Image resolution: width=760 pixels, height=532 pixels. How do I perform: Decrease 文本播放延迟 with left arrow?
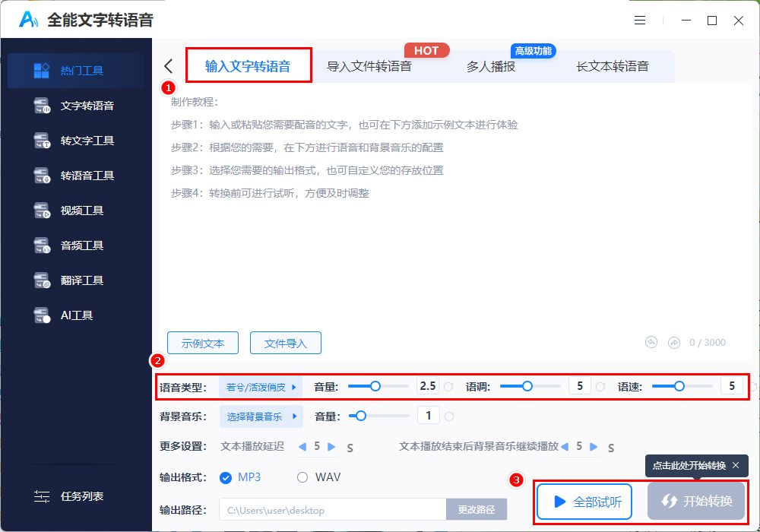302,447
